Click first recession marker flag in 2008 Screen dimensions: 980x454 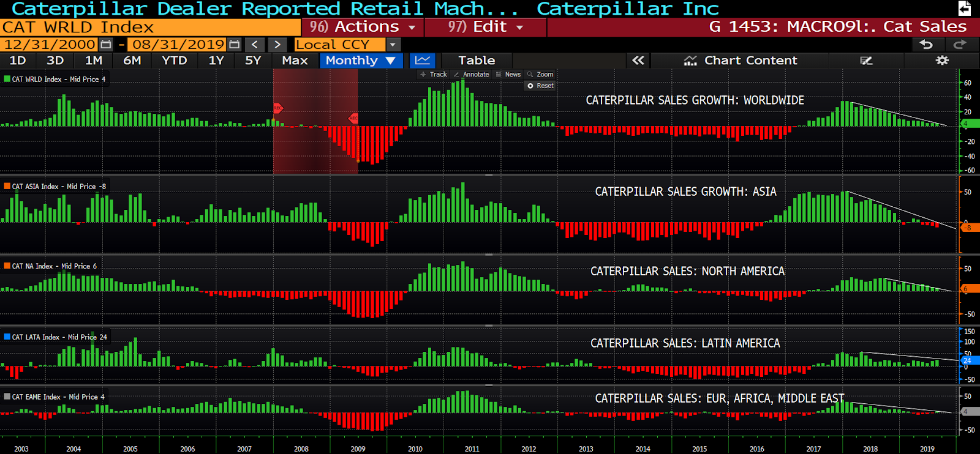click(277, 108)
